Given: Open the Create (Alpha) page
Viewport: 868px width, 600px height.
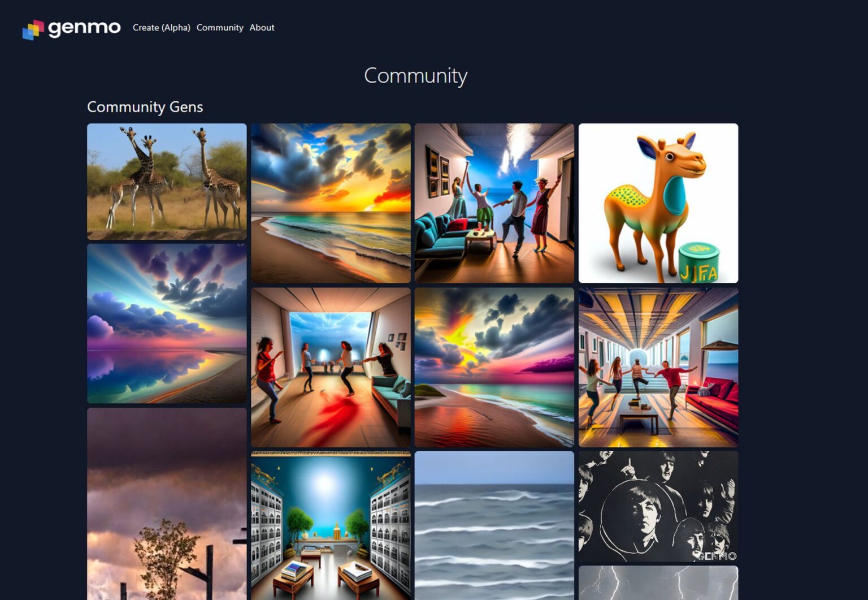Looking at the screenshot, I should (161, 28).
